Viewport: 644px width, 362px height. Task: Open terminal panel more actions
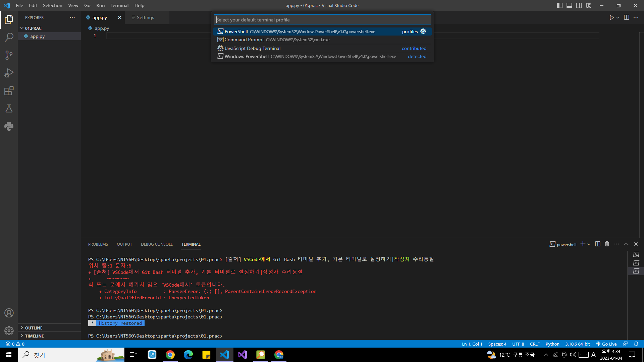coord(616,244)
